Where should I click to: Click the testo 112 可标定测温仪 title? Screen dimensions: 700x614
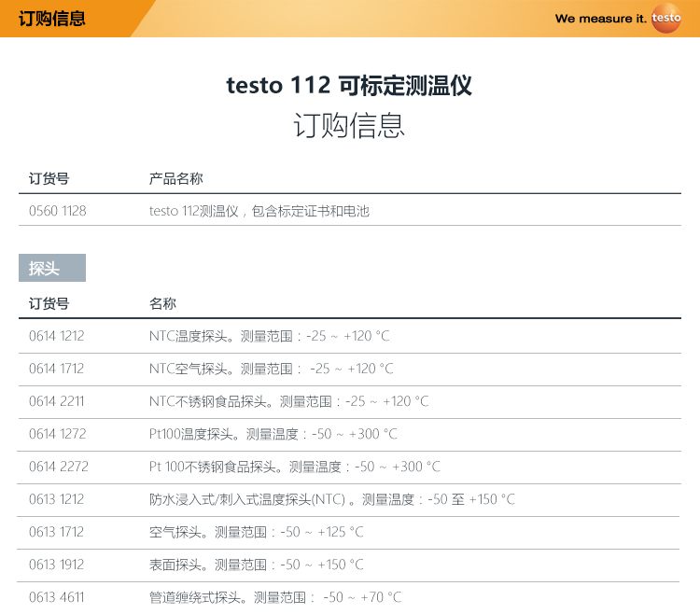(x=349, y=86)
